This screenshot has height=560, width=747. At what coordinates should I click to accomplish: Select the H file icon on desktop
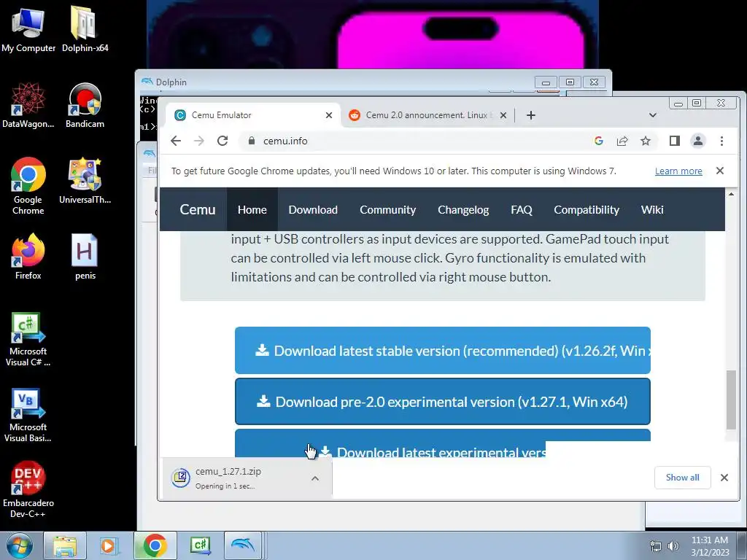[85, 257]
